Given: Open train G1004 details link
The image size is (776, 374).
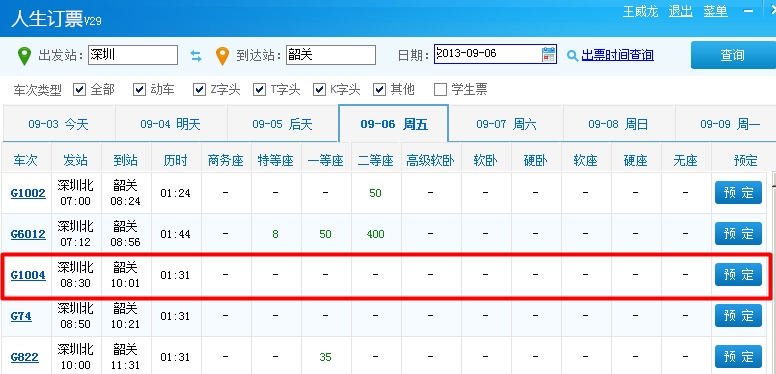Looking at the screenshot, I should [x=28, y=275].
